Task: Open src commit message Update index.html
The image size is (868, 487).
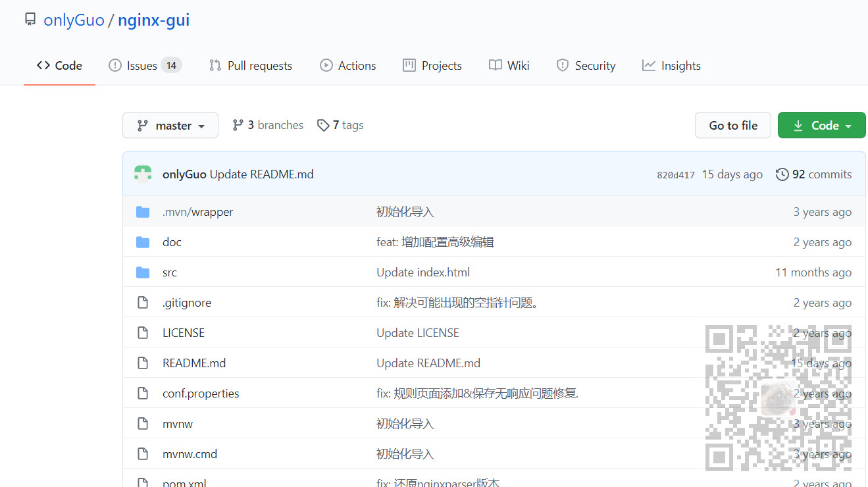Action: point(423,272)
